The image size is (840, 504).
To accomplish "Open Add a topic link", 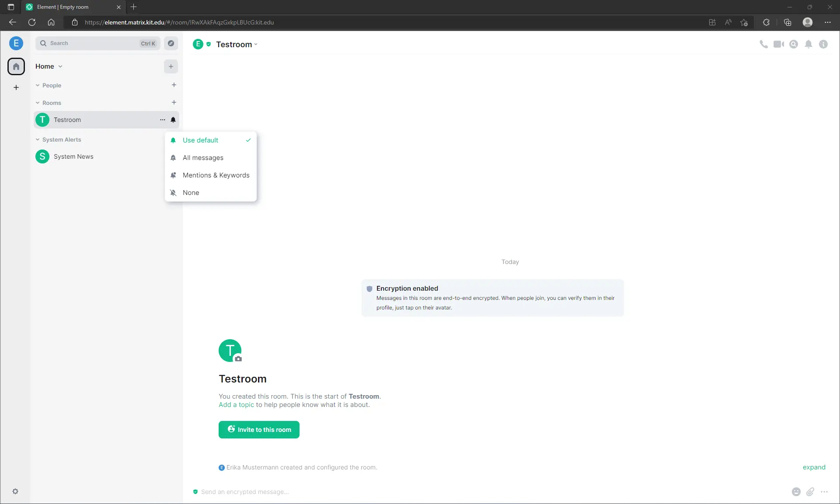I will pos(236,405).
